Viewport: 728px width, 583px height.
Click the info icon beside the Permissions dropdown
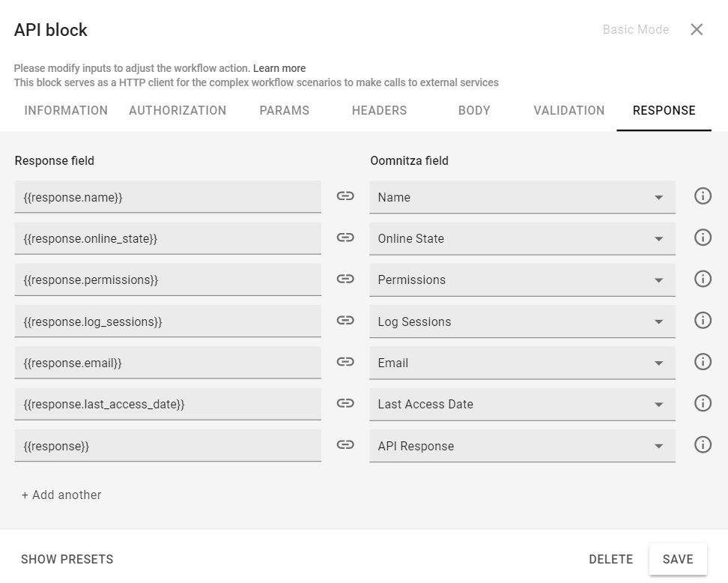coord(703,279)
